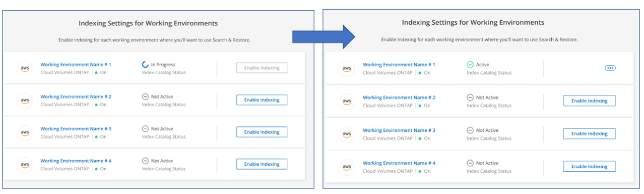Viewport: 644px width, 194px height.
Task: Open Working Environment Name # 1 link, right panel
Action: (x=399, y=65)
